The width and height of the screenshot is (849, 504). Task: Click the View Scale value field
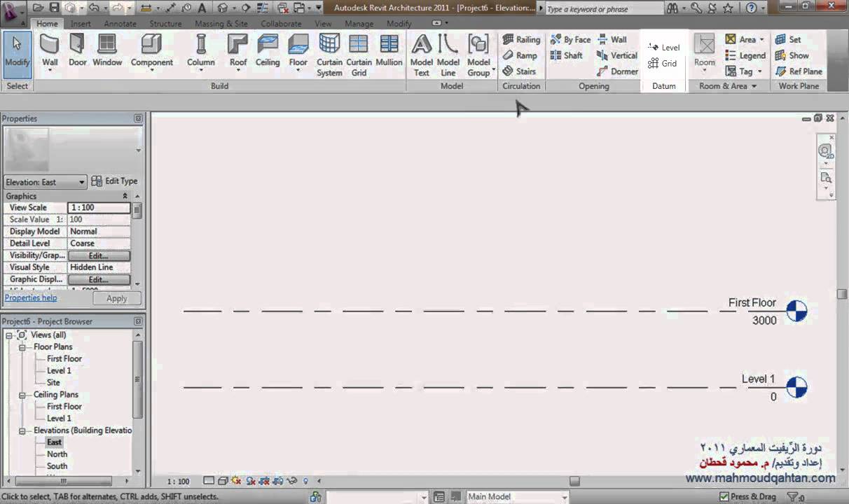(x=99, y=208)
